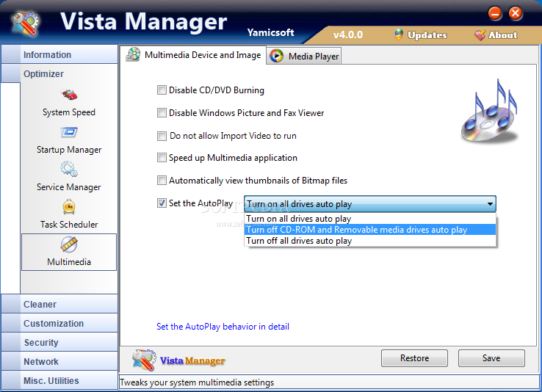Tick Do not allow Import Video to run
542x392 pixels.
[162, 136]
